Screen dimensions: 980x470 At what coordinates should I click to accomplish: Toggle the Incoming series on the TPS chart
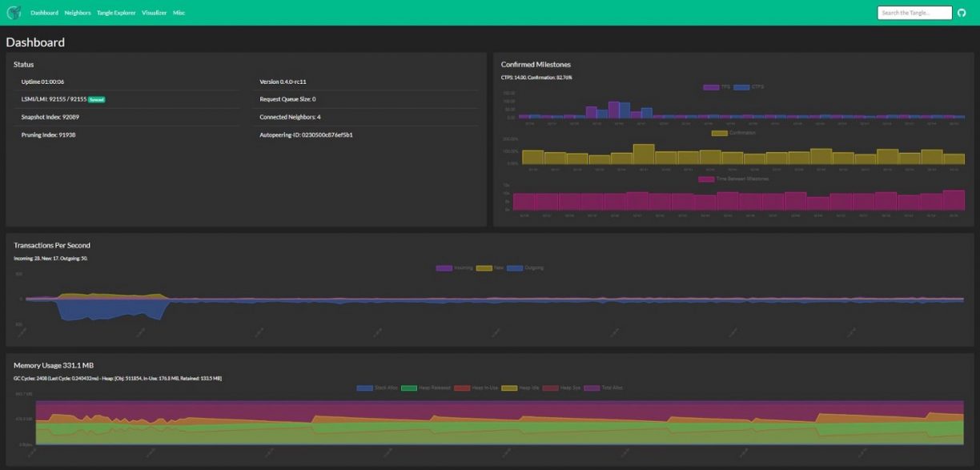click(444, 267)
